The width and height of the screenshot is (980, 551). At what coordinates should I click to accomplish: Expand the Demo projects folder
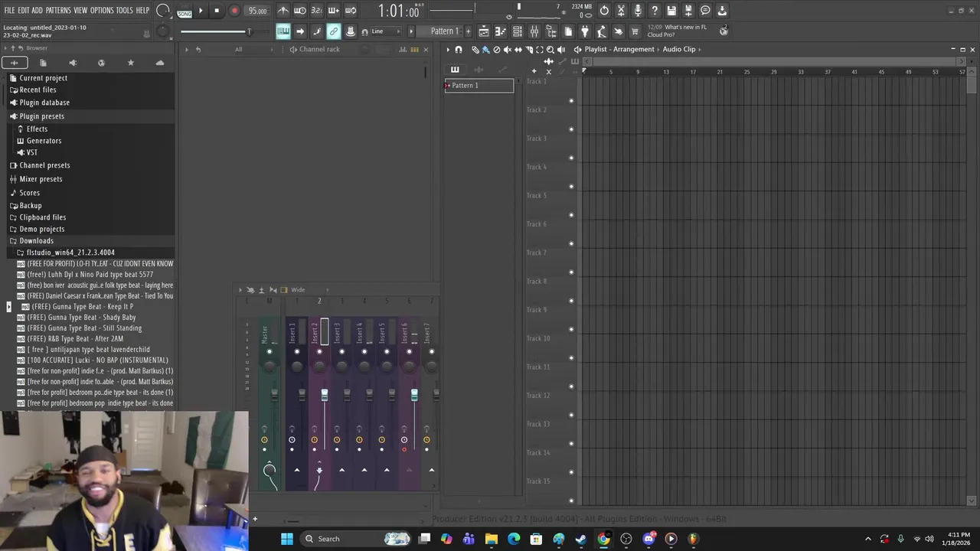click(x=41, y=229)
